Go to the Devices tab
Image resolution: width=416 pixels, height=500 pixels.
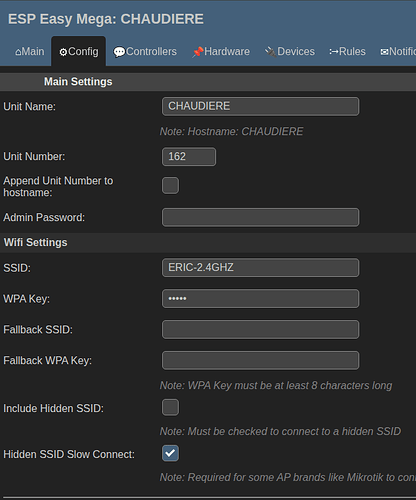[290, 52]
